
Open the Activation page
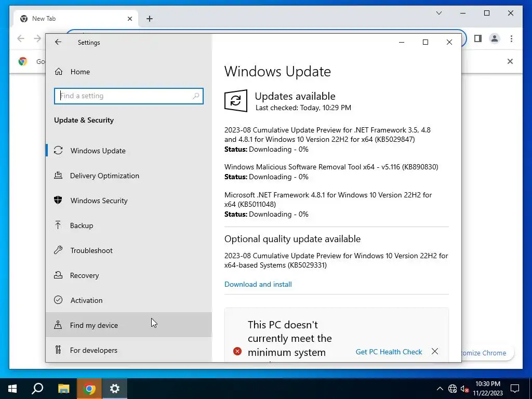point(129,300)
